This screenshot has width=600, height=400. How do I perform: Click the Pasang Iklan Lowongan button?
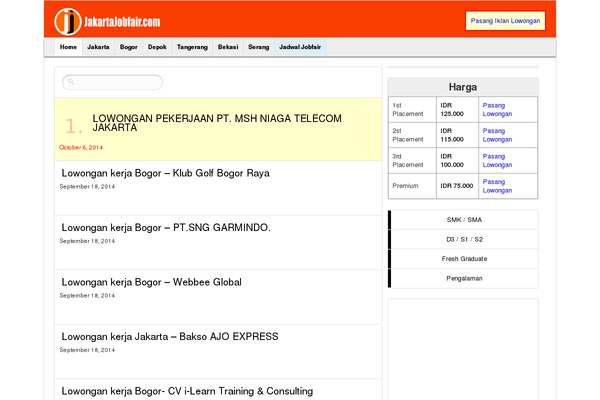(x=505, y=21)
